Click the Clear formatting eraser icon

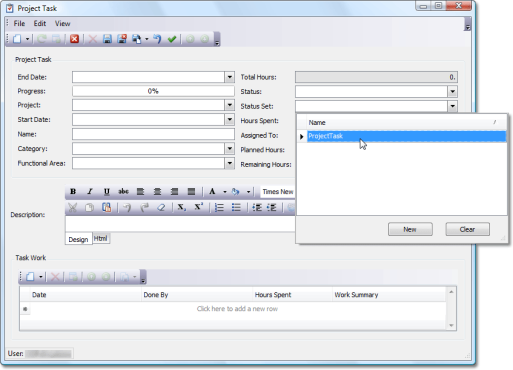[x=161, y=207]
